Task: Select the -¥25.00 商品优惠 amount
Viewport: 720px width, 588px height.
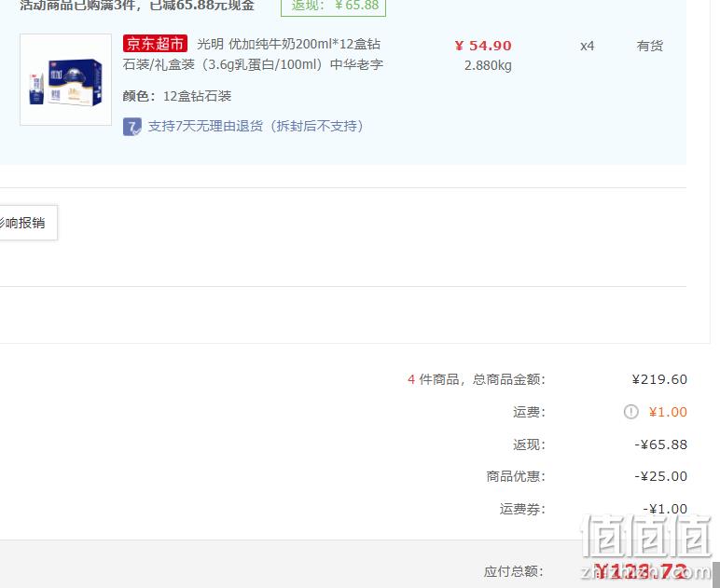Action: [x=660, y=476]
